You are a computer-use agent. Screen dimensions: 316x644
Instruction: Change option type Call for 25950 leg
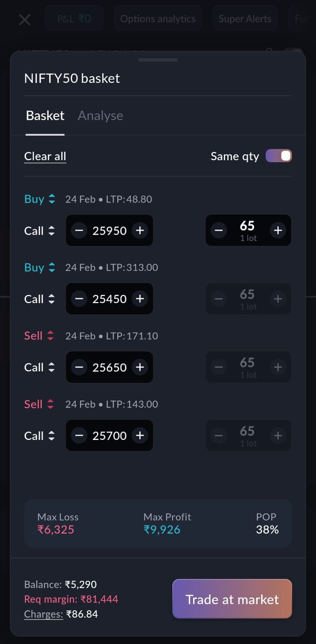pyautogui.click(x=39, y=231)
